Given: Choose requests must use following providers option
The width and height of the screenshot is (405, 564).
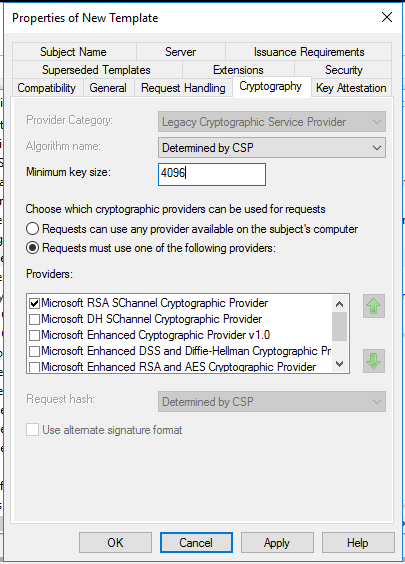Looking at the screenshot, I should (x=32, y=248).
